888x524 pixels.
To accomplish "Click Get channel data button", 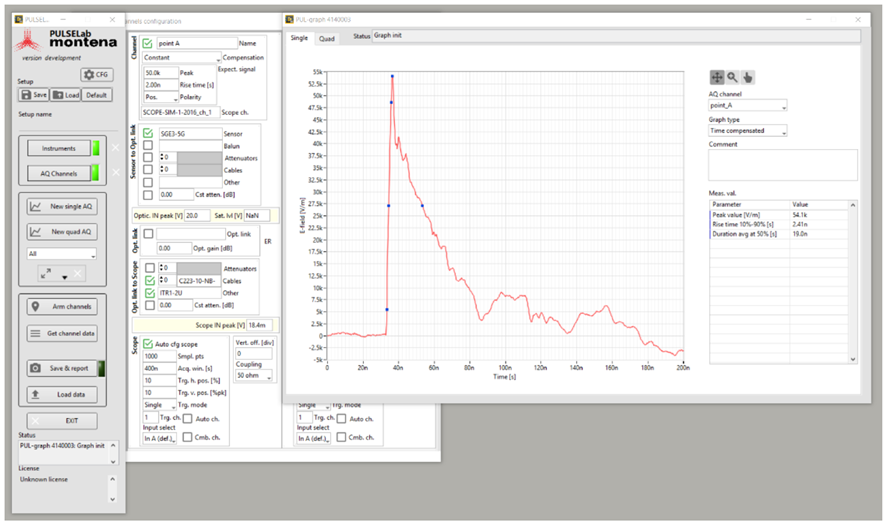I will pos(62,333).
